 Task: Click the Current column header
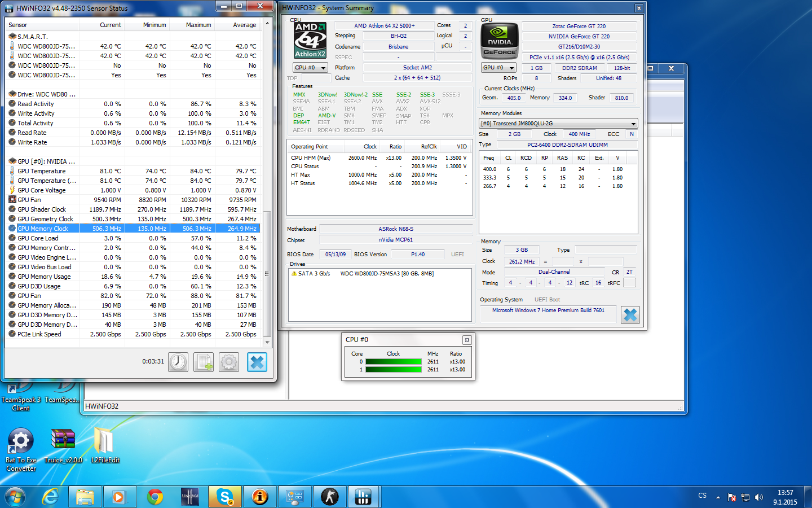101,25
